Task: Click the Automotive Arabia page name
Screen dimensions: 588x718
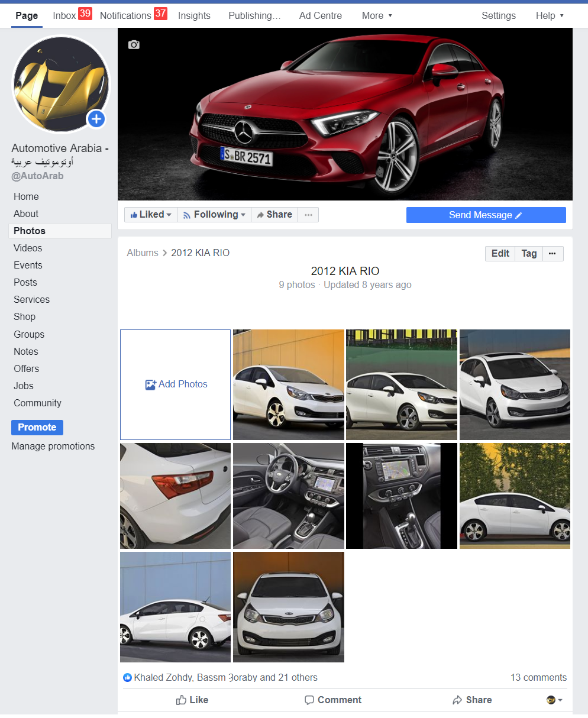Action: click(x=60, y=154)
